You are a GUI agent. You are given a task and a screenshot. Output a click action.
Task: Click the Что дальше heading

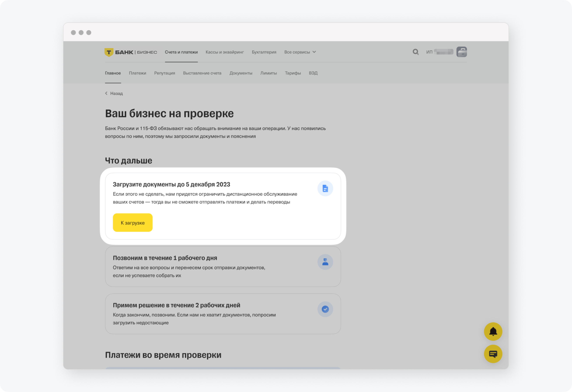[128, 161]
